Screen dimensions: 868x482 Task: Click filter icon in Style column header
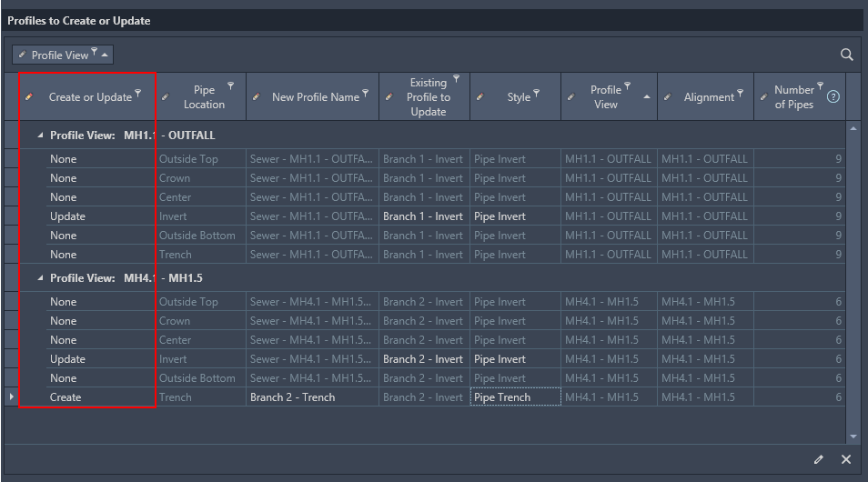[x=537, y=93]
